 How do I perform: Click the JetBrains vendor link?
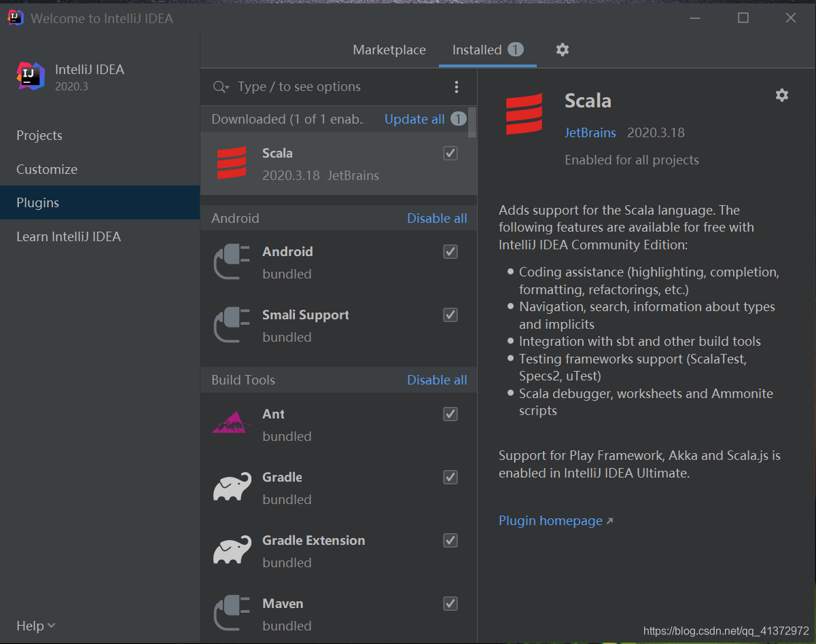click(590, 132)
